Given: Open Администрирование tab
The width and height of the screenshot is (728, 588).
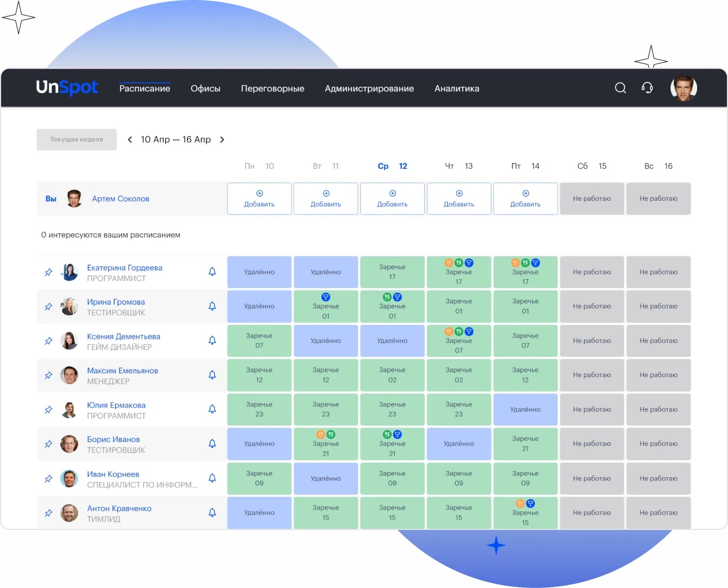Looking at the screenshot, I should [x=369, y=88].
